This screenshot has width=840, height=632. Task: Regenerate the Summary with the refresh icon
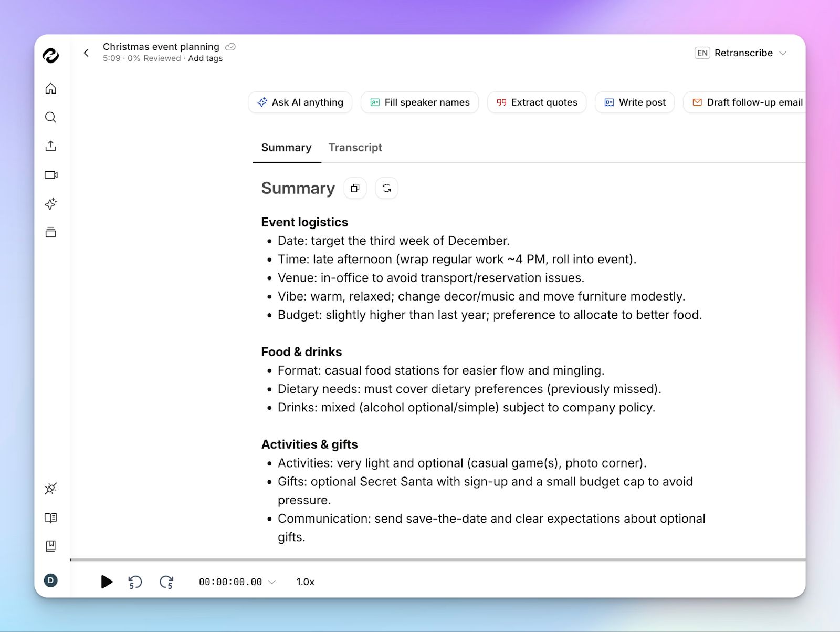coord(387,188)
